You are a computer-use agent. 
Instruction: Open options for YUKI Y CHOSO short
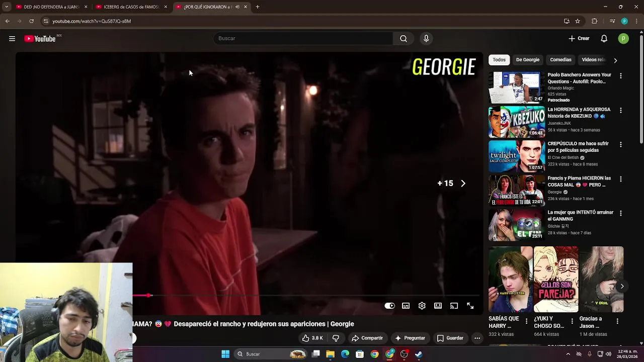tap(572, 321)
